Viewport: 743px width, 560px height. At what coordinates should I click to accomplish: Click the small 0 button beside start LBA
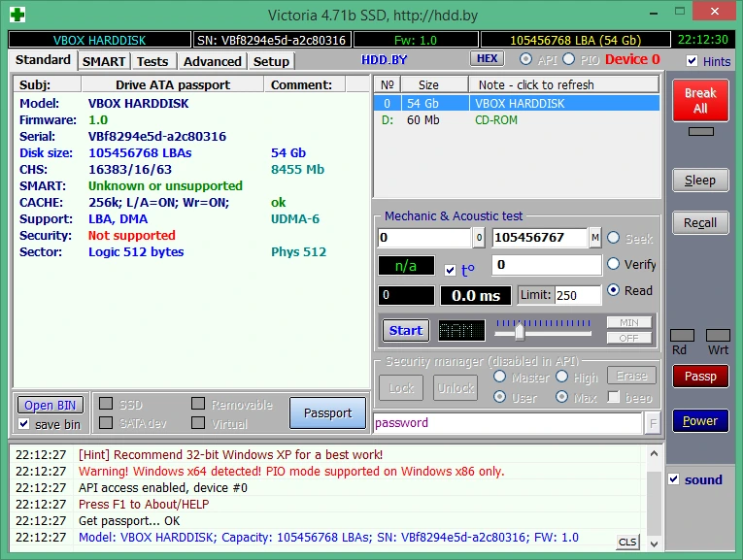(479, 238)
